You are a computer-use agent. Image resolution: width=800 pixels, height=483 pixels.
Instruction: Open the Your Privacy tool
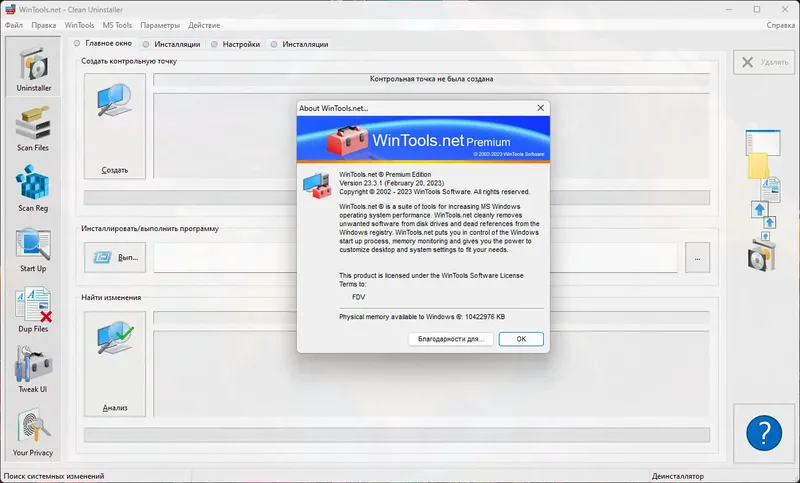33,431
